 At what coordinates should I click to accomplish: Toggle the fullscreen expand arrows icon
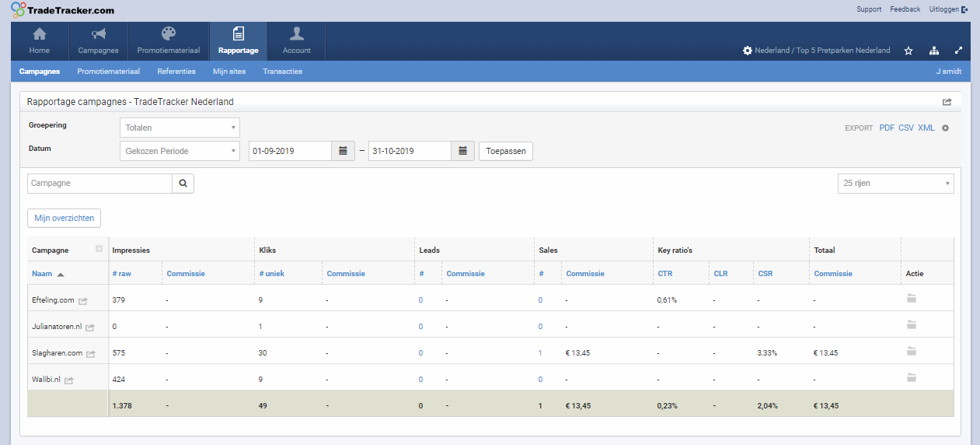point(959,51)
